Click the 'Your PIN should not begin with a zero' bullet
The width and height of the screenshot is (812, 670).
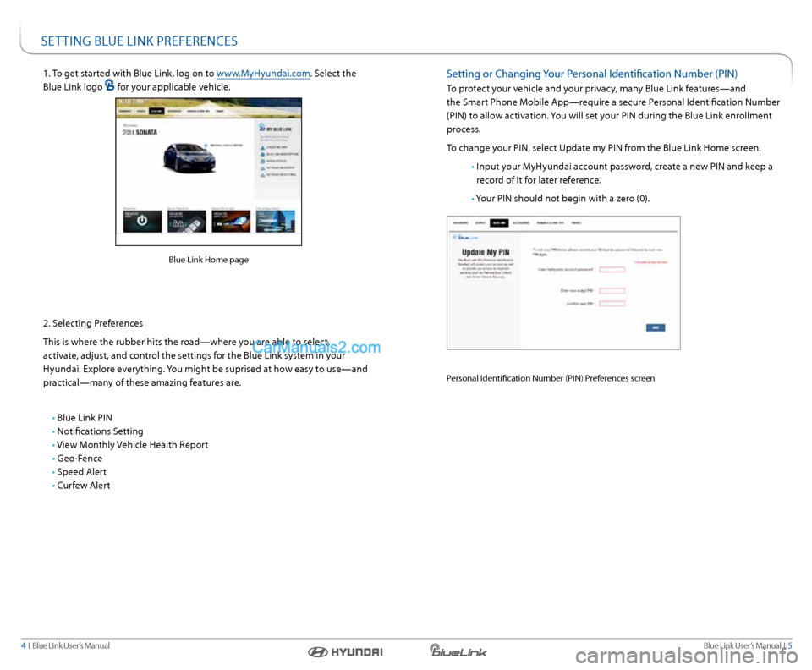click(562, 198)
